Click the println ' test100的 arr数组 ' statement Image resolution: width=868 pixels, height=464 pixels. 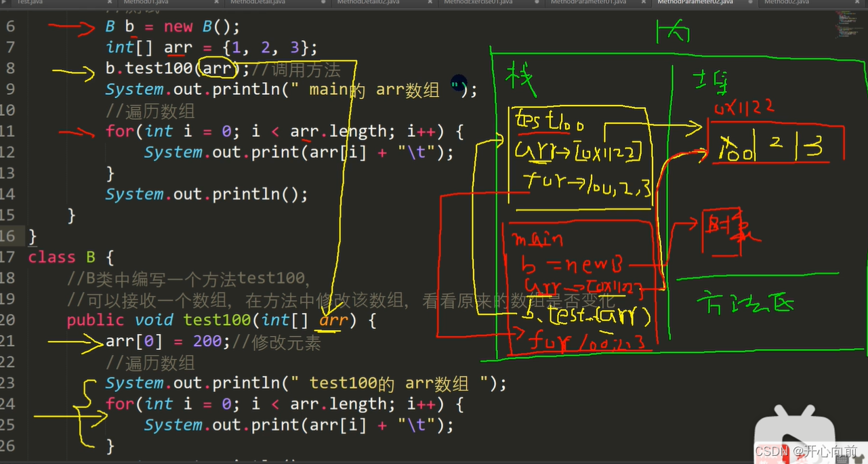(x=306, y=383)
